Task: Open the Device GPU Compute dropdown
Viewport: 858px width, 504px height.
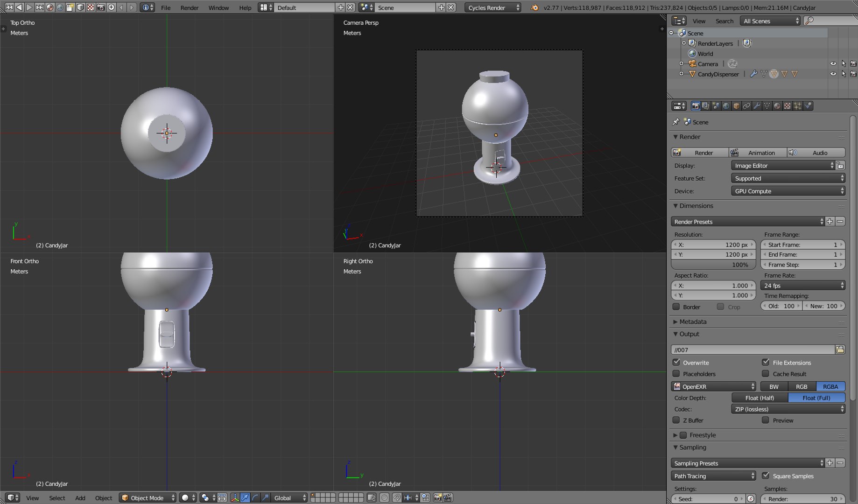Action: (788, 191)
